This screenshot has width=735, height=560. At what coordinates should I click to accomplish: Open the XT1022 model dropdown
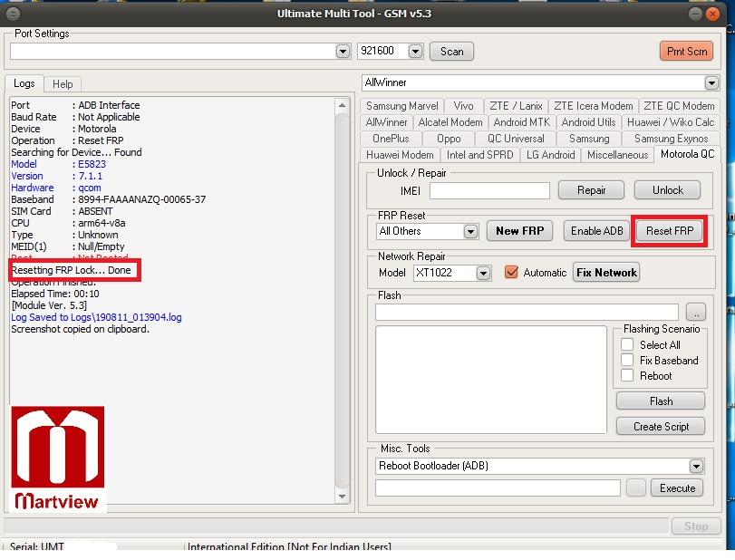483,274
